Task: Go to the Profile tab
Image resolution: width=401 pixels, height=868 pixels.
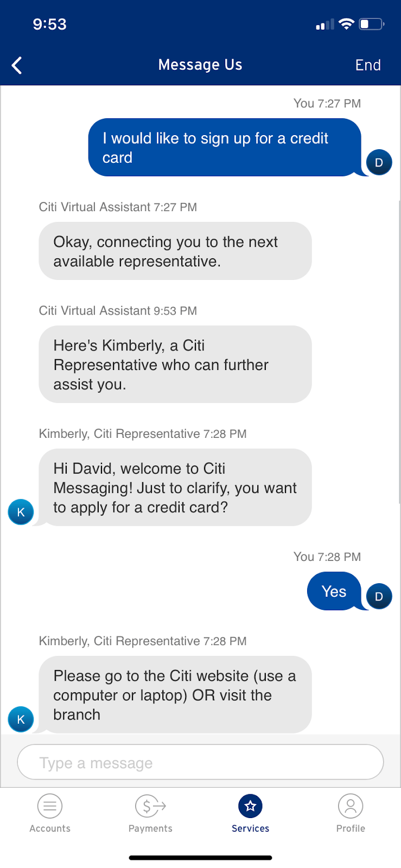Action: click(x=351, y=813)
